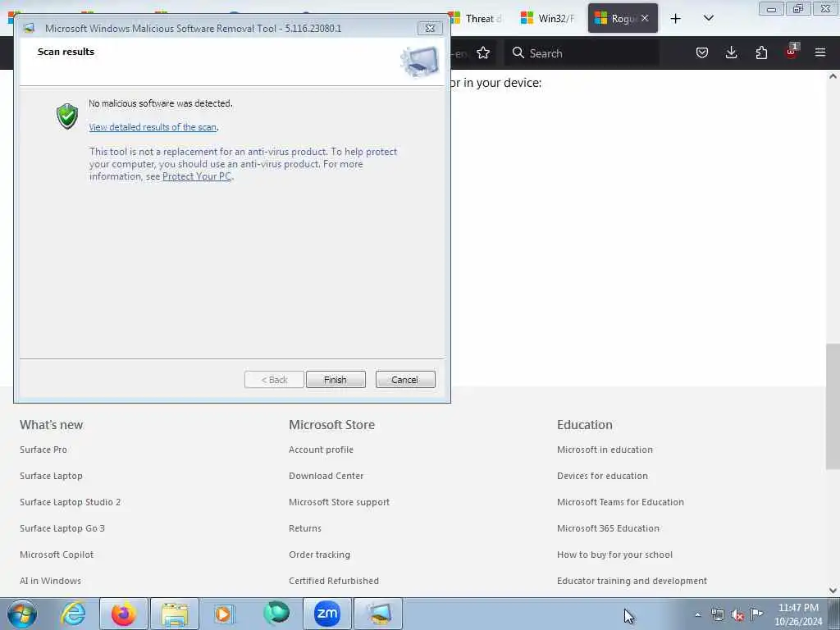840x630 pixels.
Task: Open Windows Explorer folder taskbar icon
Action: pos(175,614)
